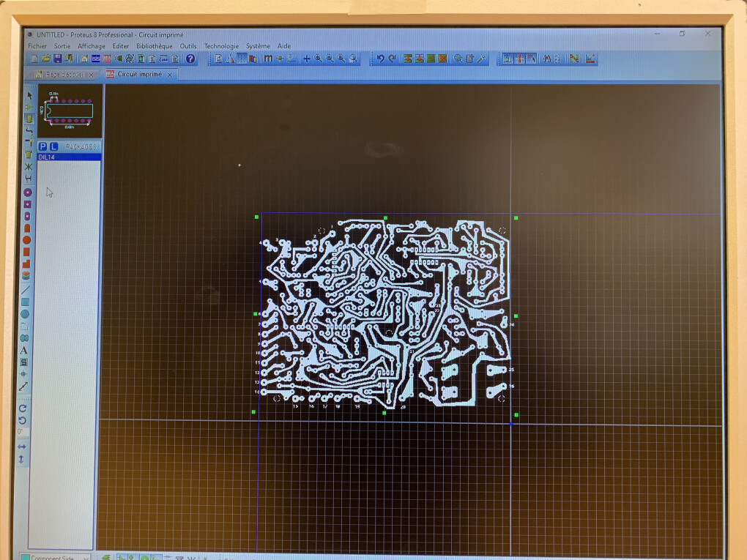Click the Y-Mirror vertical flip button
This screenshot has width=747, height=560.
[21, 459]
